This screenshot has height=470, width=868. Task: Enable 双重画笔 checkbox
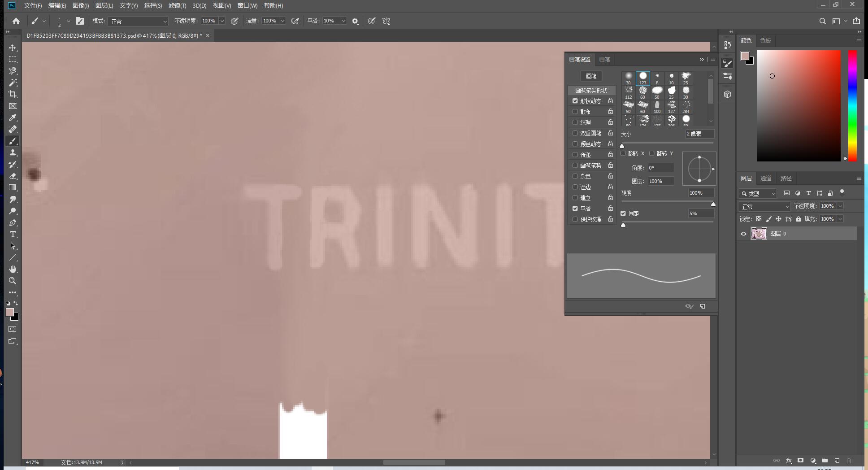[575, 133]
